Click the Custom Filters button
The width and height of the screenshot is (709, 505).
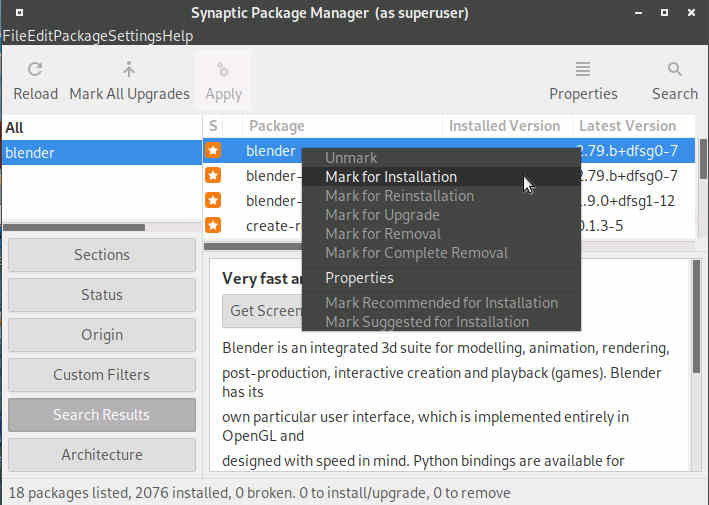102,375
